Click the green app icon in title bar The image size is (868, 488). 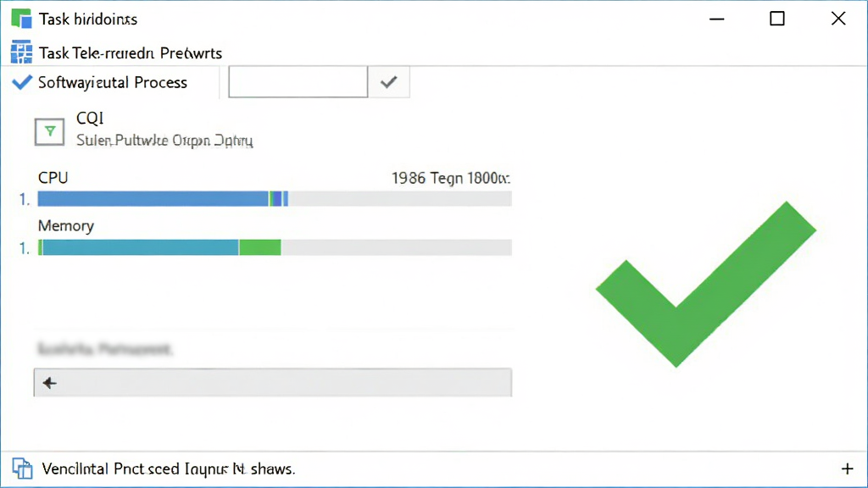(21, 19)
